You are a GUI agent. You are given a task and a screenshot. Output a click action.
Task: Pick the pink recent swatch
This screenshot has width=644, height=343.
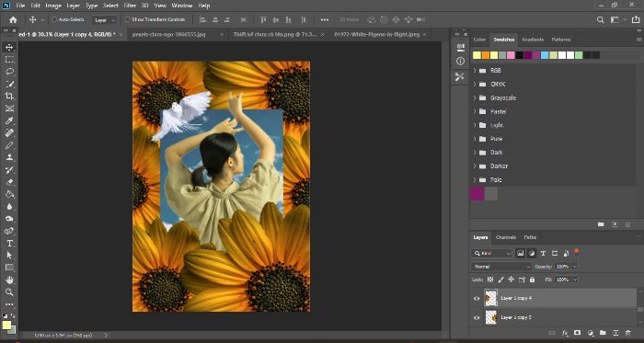tap(511, 55)
